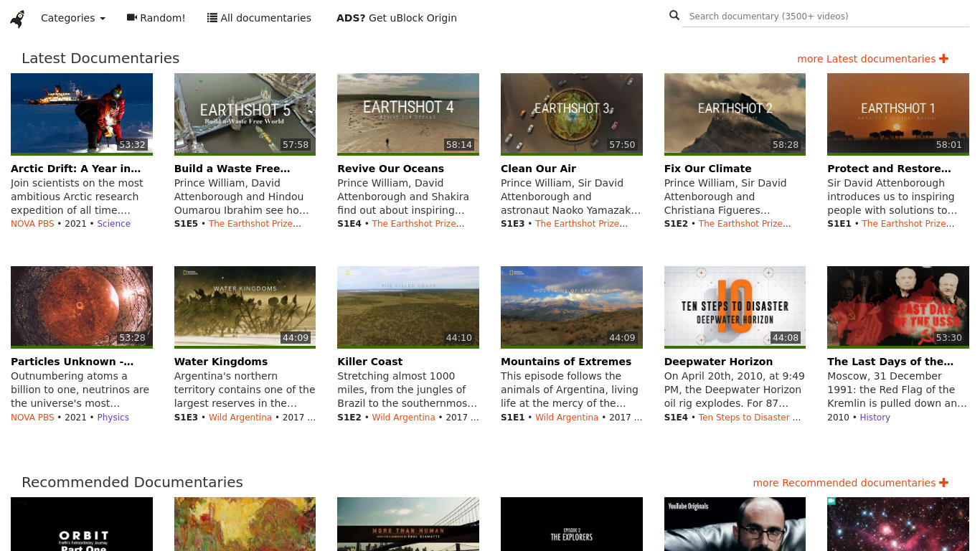Open NOVA PBS link under Arctic Drift
Viewport: 980px width, 551px height.
point(32,224)
